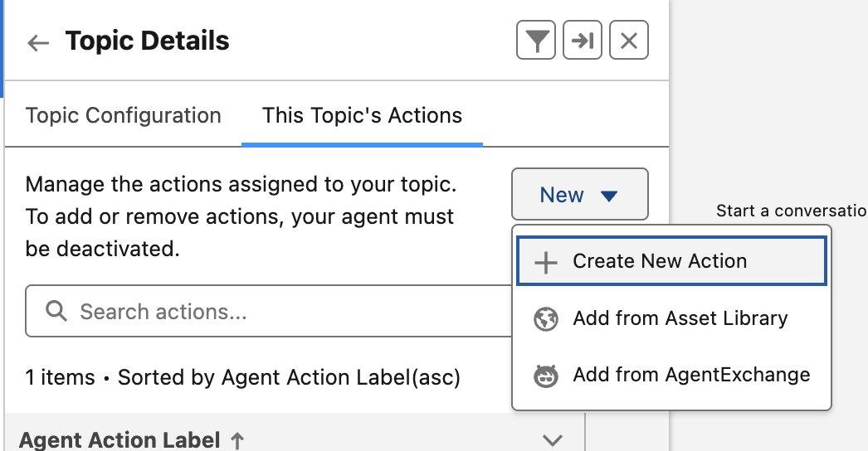Choose Create New Action from the menu
Screen dimensions: 868x451
pos(671,260)
